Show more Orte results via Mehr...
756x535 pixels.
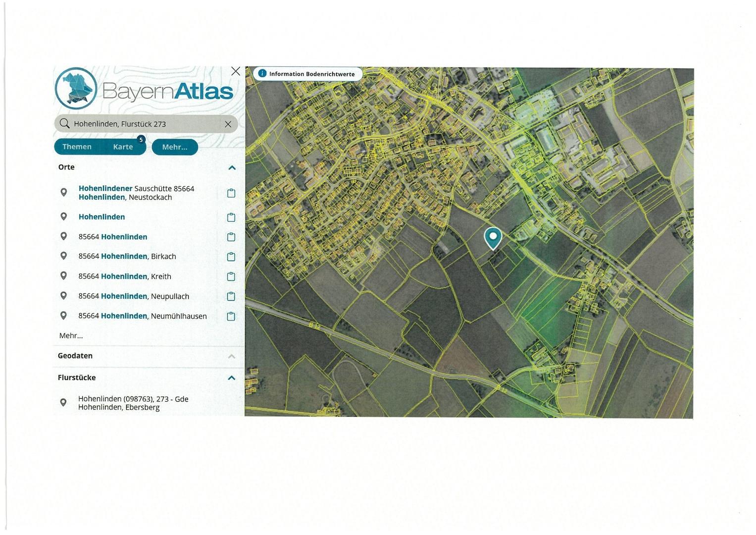coord(71,336)
